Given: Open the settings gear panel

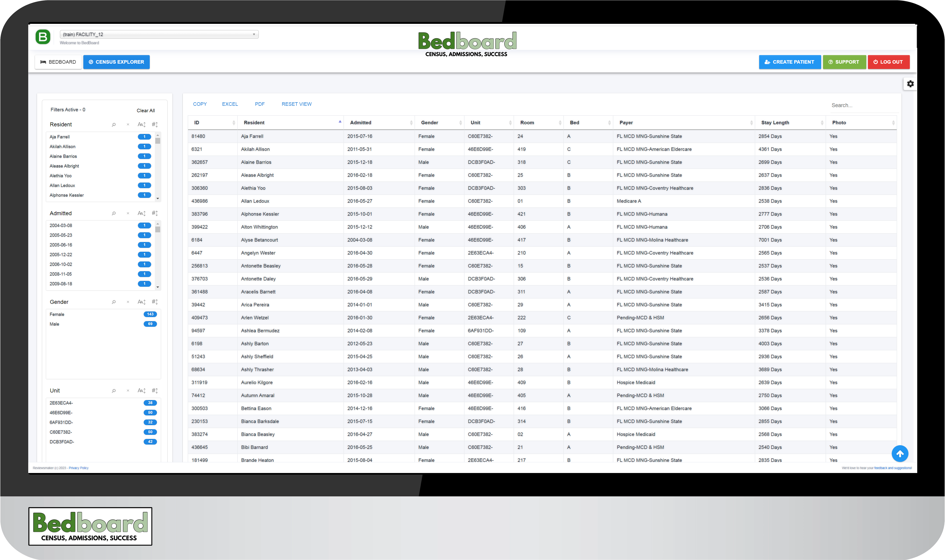Looking at the screenshot, I should [x=910, y=84].
